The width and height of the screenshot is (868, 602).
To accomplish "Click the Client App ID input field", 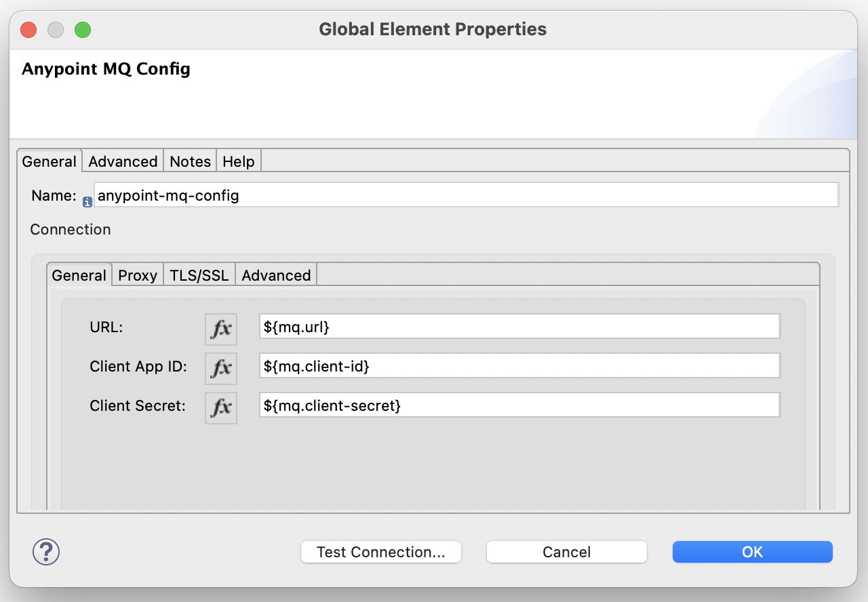I will click(x=520, y=366).
